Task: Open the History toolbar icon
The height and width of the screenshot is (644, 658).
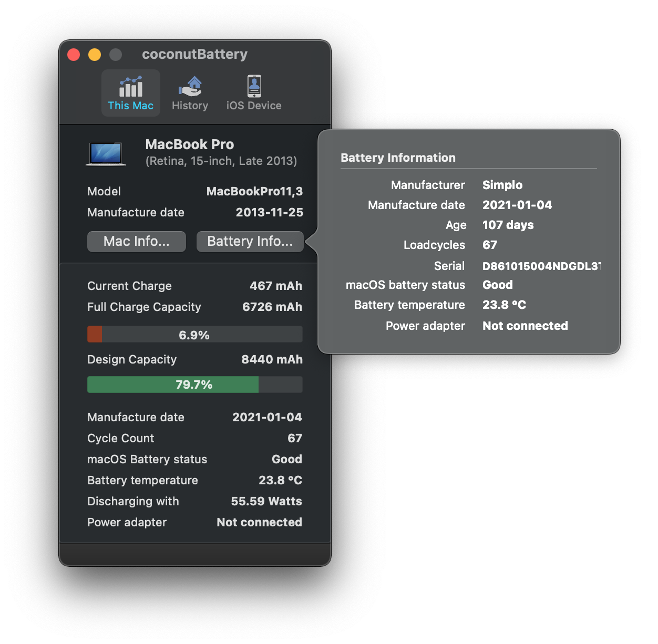Action: coord(190,86)
